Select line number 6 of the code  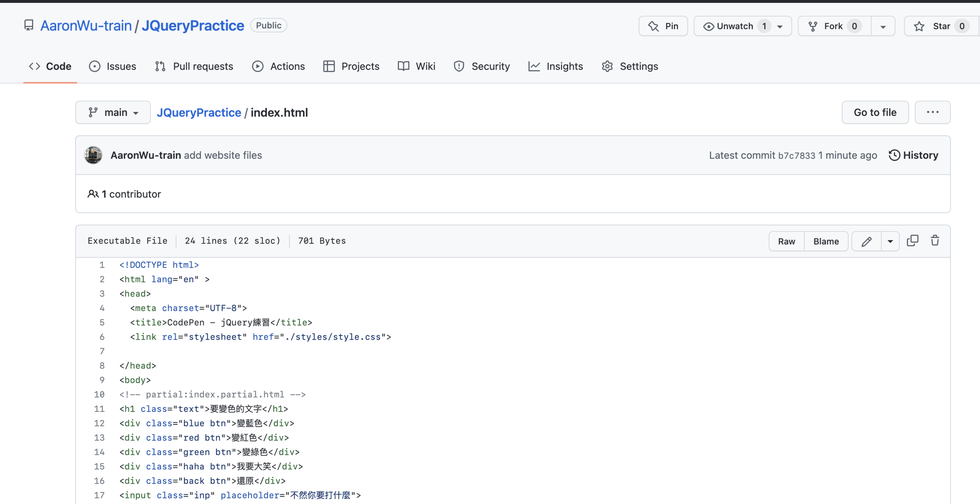(102, 337)
